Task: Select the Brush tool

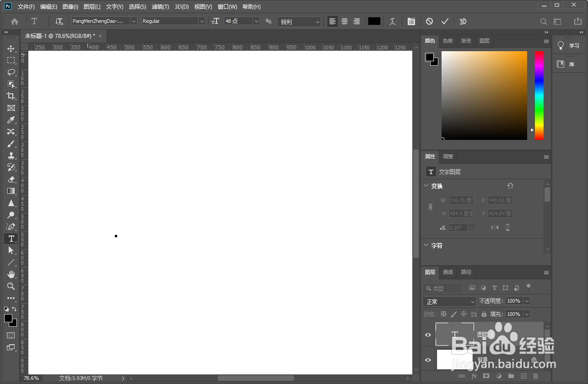Action: point(11,144)
